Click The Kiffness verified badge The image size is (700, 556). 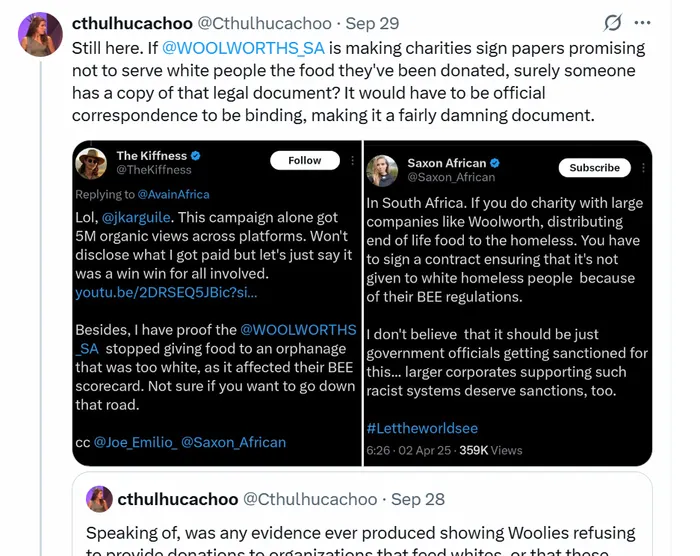pos(196,156)
